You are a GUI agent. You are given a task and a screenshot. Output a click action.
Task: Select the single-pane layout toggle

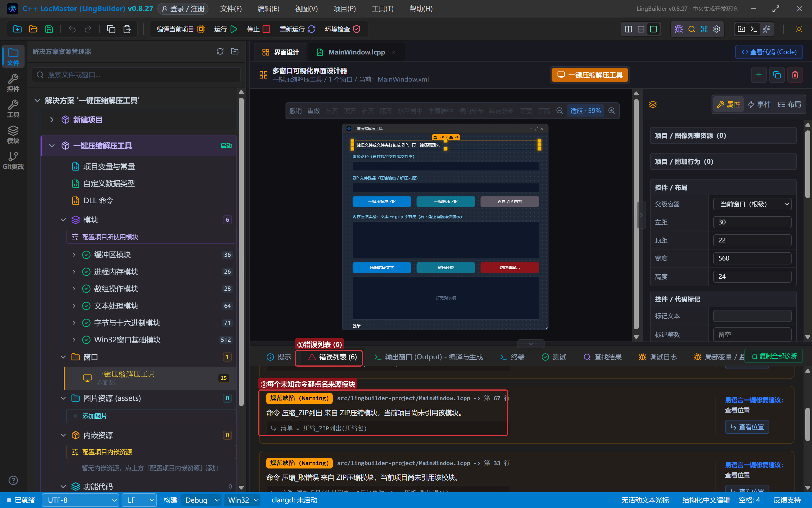click(x=653, y=29)
